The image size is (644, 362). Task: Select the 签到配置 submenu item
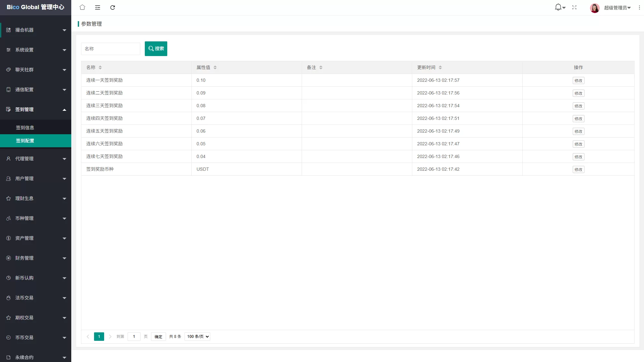[x=25, y=141]
